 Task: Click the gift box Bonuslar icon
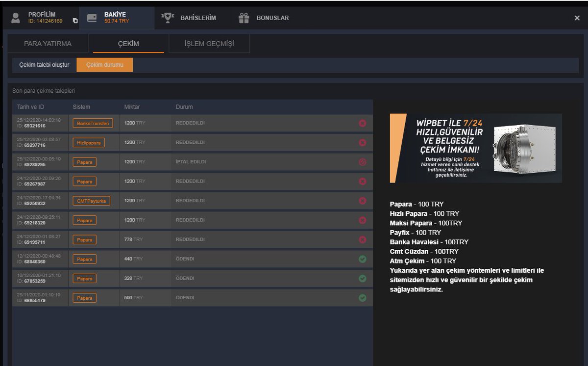click(244, 18)
